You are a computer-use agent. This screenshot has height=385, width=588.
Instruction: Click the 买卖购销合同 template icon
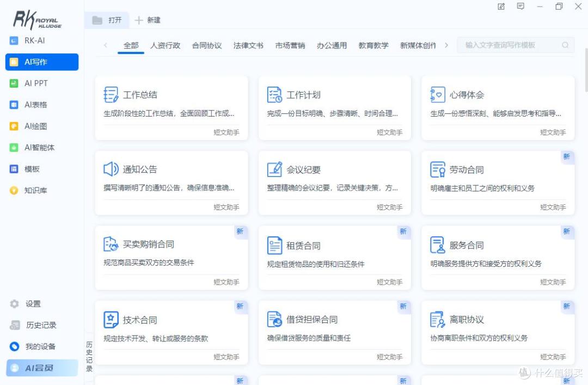(x=111, y=245)
